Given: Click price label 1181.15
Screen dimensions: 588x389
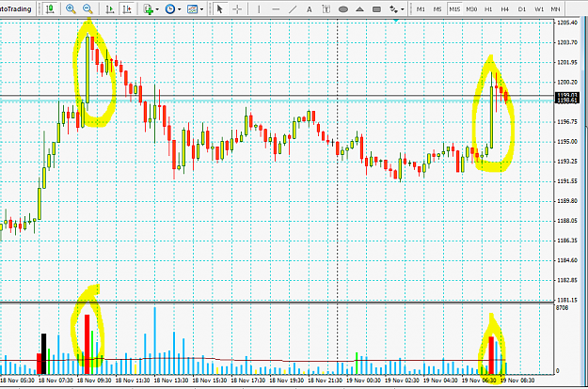Looking at the screenshot, I should [567, 301].
